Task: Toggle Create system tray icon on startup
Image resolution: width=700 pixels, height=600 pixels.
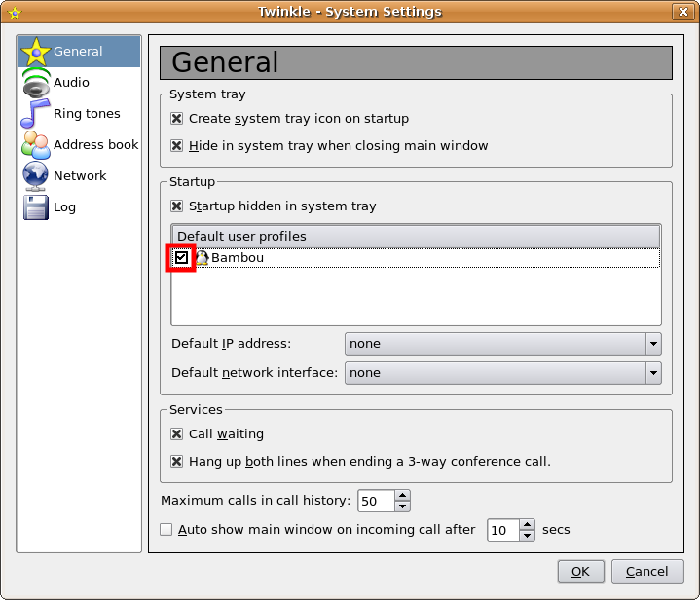Action: [177, 119]
